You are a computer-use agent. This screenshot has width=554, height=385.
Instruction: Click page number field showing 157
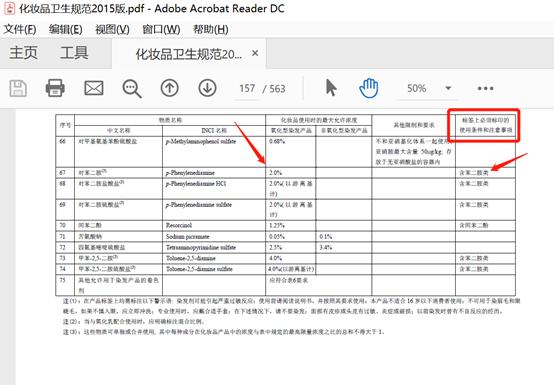[x=247, y=88]
